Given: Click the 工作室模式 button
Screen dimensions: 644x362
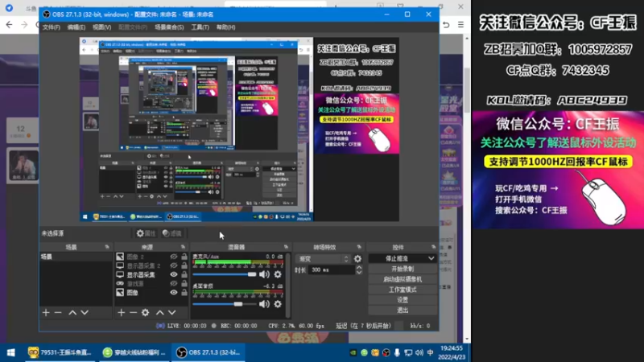Looking at the screenshot, I should tap(402, 290).
